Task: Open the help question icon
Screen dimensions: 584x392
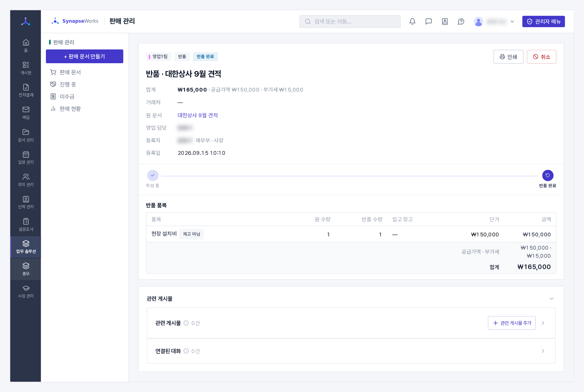Action: [x=461, y=21]
